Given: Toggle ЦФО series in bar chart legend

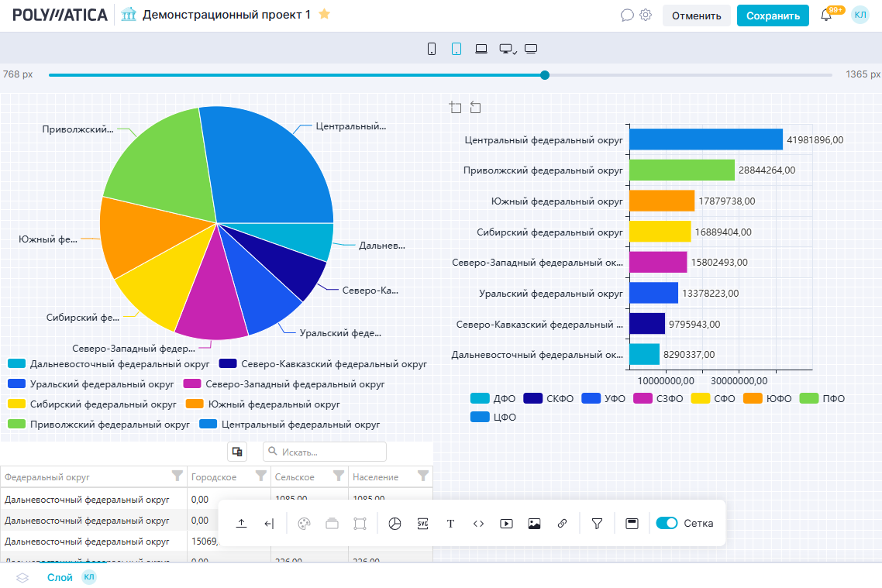Looking at the screenshot, I should pyautogui.click(x=493, y=418).
